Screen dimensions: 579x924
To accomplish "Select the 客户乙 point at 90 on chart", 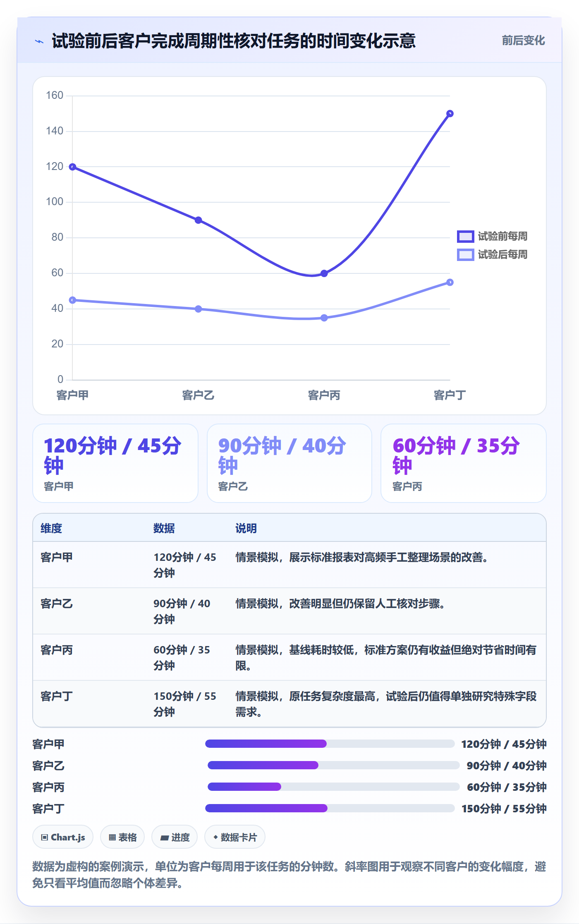I will pyautogui.click(x=198, y=220).
